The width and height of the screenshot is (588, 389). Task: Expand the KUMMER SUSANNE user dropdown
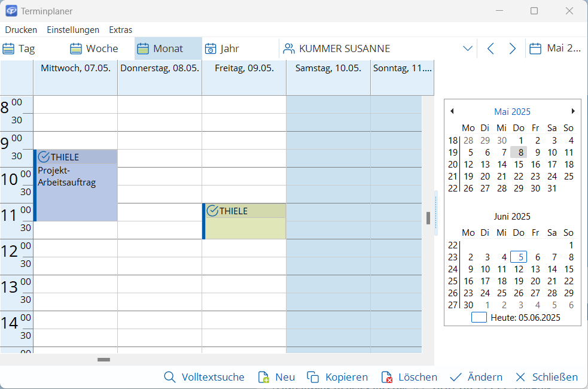coord(468,48)
